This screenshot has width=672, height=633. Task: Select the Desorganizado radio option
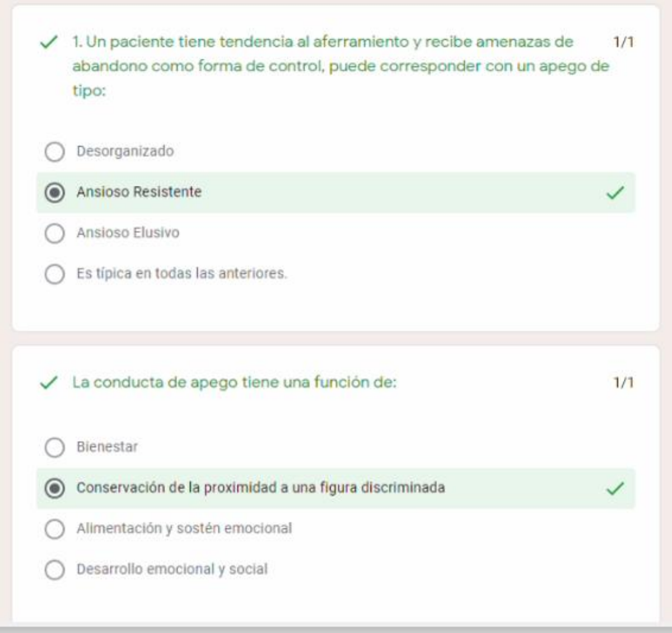pos(54,152)
